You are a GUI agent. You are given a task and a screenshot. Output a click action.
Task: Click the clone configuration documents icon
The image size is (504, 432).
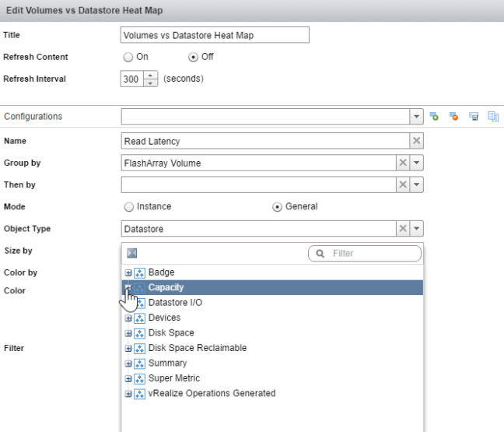tap(492, 117)
